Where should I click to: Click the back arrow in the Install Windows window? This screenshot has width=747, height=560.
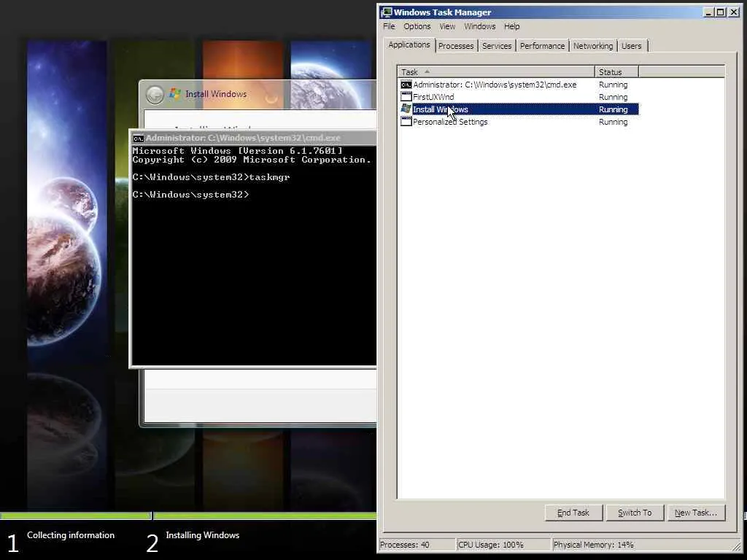pyautogui.click(x=155, y=94)
